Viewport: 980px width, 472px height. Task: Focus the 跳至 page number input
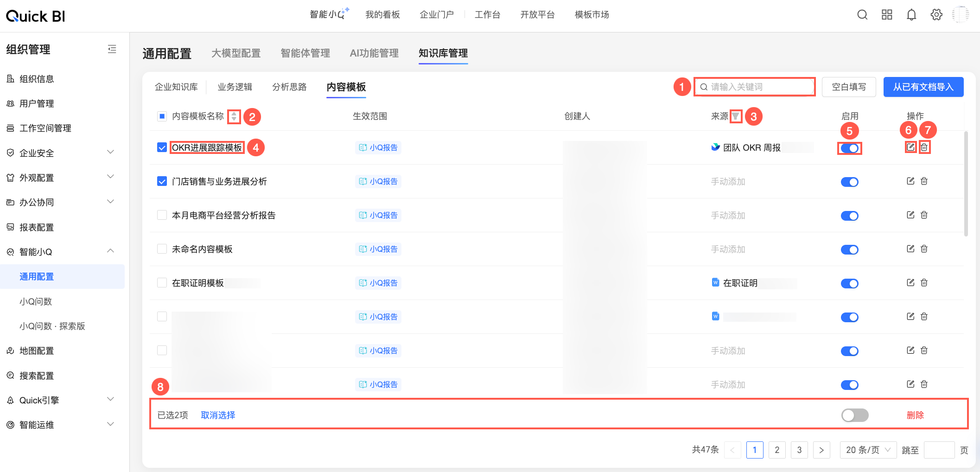tap(939, 450)
